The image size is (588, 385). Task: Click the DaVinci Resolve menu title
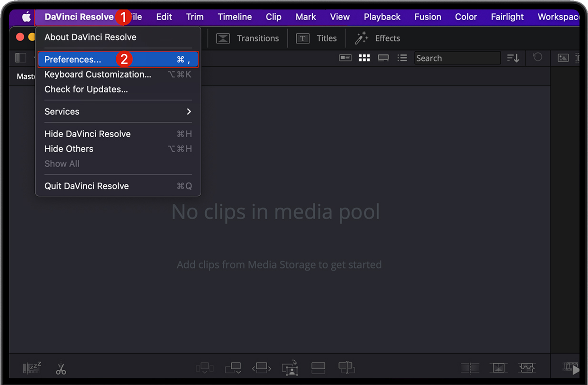pyautogui.click(x=79, y=17)
